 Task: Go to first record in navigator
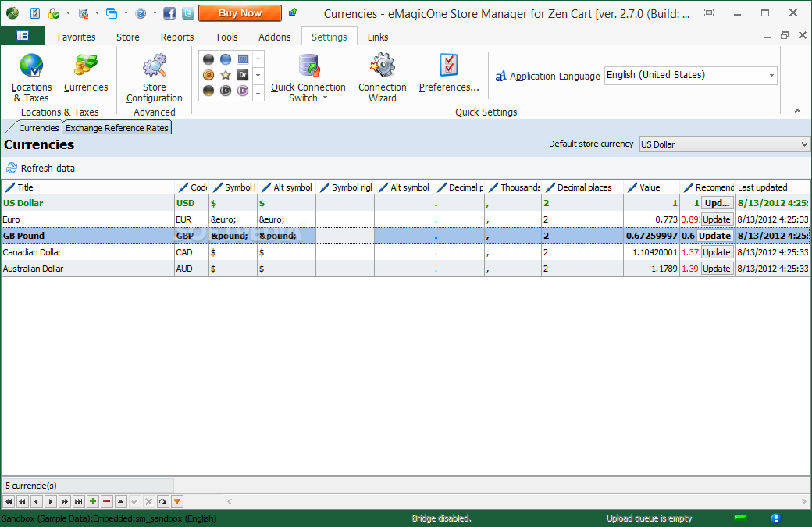point(9,501)
